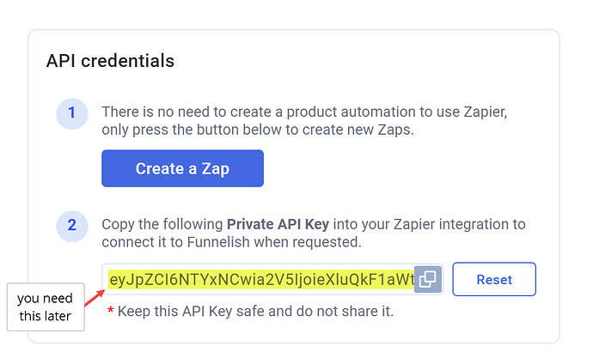Click the step 1 number circle
Screen dimensions: 593x364
point(72,113)
